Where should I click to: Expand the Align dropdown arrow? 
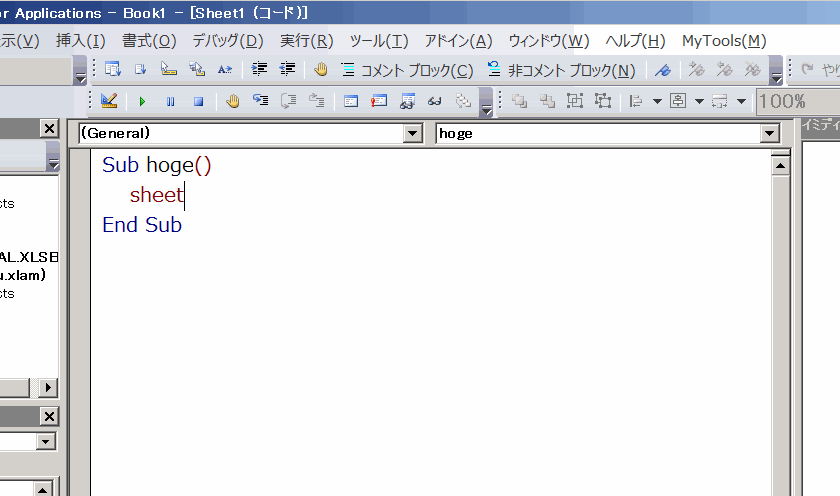pyautogui.click(x=657, y=101)
